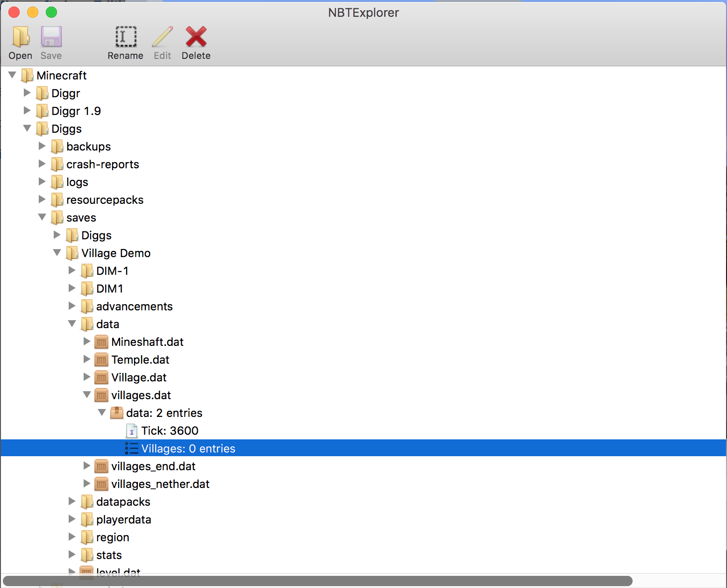The width and height of the screenshot is (727, 588).
Task: Click the integer tag icon beside Tick
Action: [132, 430]
